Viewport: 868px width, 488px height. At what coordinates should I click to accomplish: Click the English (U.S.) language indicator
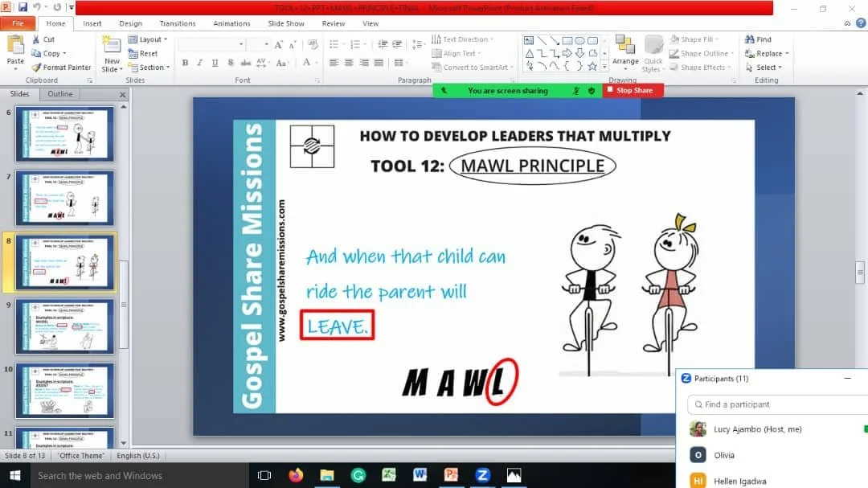[138, 455]
